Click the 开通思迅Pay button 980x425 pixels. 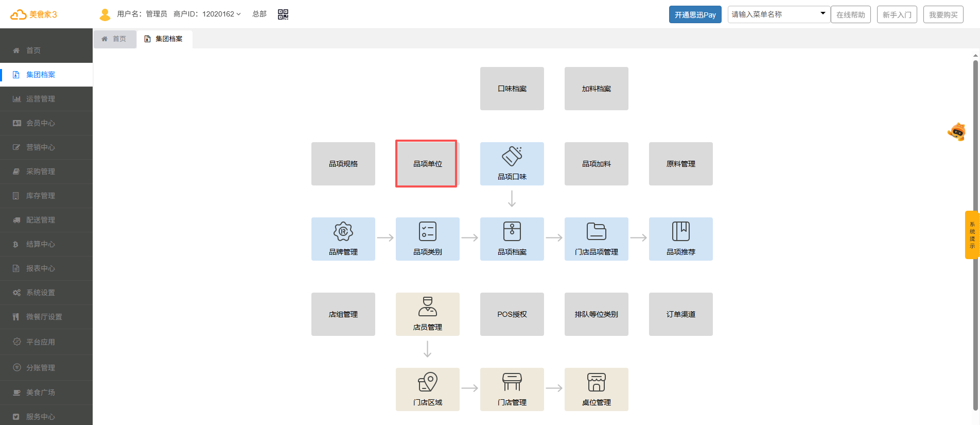(695, 14)
